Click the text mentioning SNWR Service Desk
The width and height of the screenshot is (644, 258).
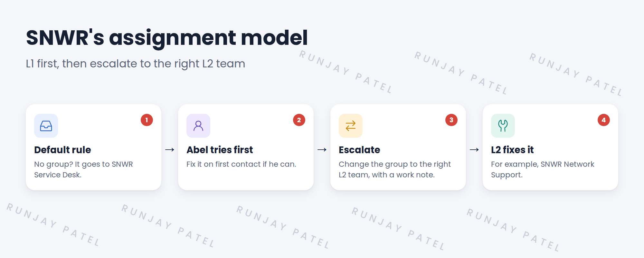[83, 169]
